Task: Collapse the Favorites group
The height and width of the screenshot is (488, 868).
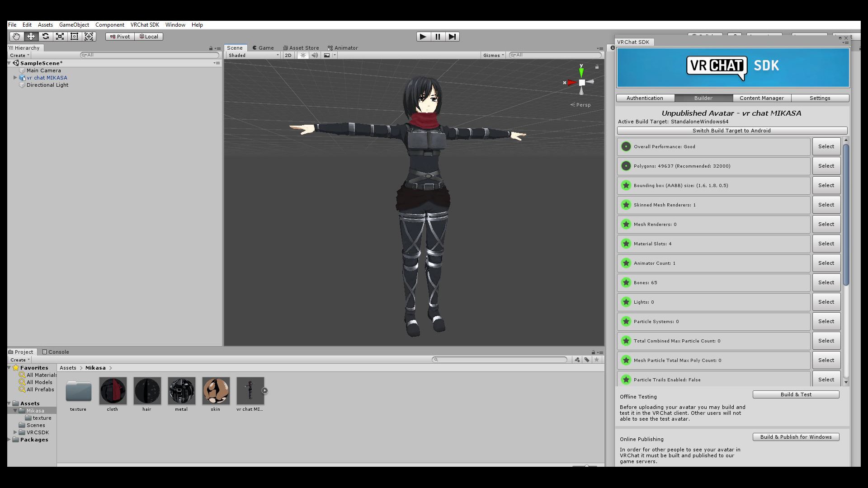Action: pyautogui.click(x=9, y=368)
